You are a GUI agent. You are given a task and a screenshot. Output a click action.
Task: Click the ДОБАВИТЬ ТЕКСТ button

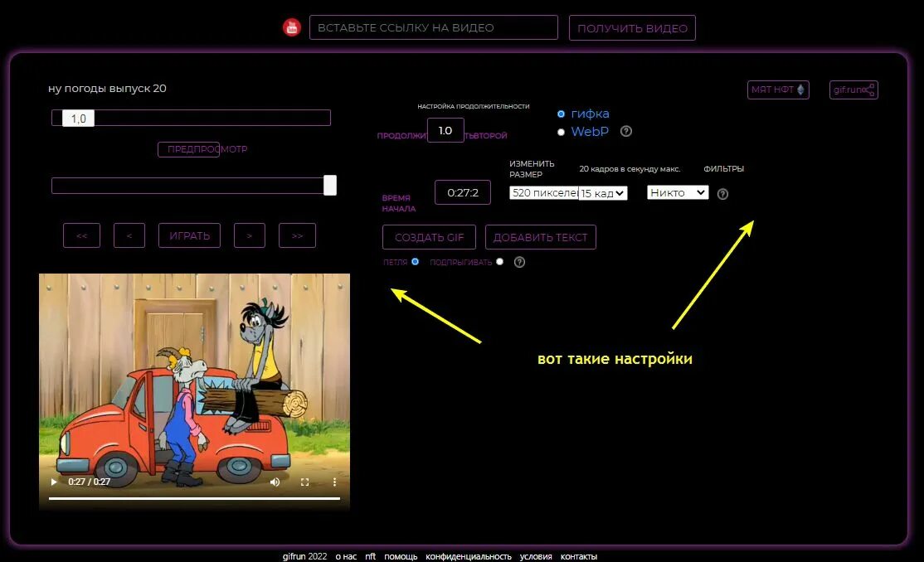[x=541, y=237]
